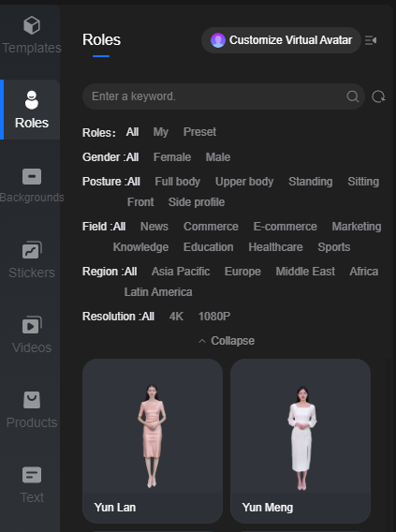Screen dimensions: 396x532
Task: Select the 4K resolution filter
Action: 176,317
